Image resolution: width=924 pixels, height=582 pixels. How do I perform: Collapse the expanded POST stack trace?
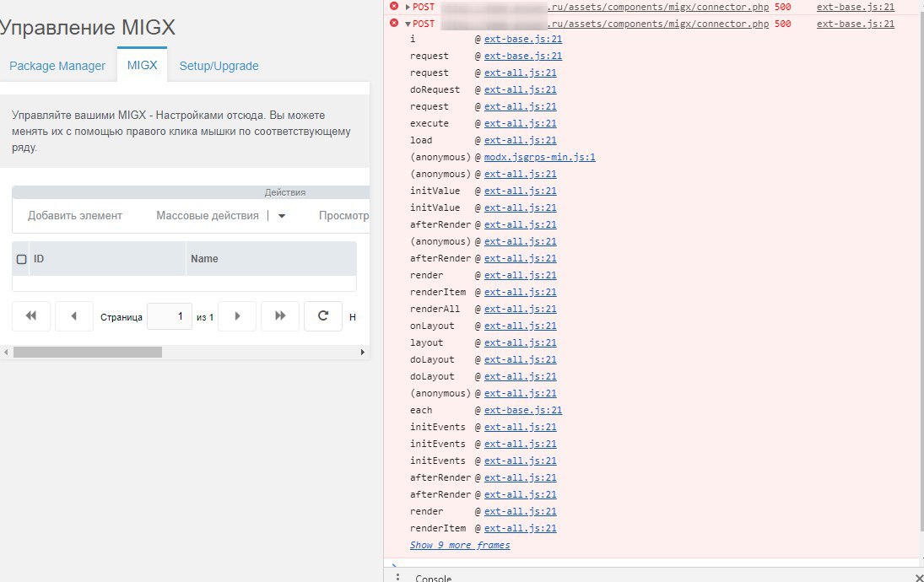(408, 24)
